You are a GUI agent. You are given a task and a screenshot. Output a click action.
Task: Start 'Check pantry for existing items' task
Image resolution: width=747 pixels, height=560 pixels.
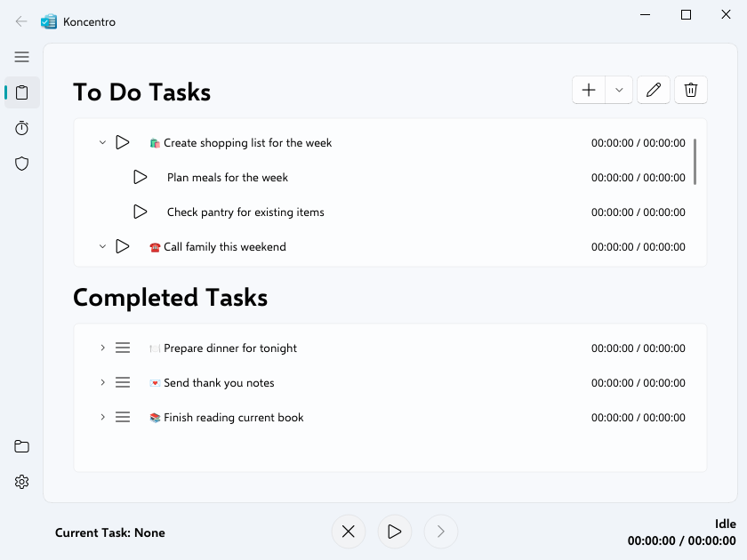(141, 212)
